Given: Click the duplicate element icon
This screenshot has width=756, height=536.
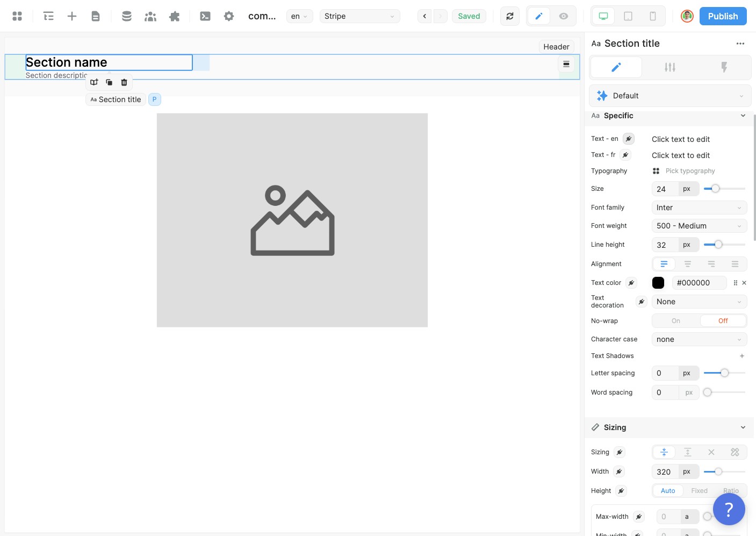Looking at the screenshot, I should pos(109,82).
